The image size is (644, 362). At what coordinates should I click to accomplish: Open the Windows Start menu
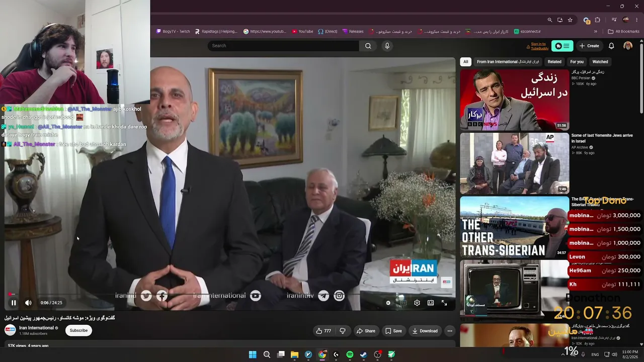(x=253, y=354)
